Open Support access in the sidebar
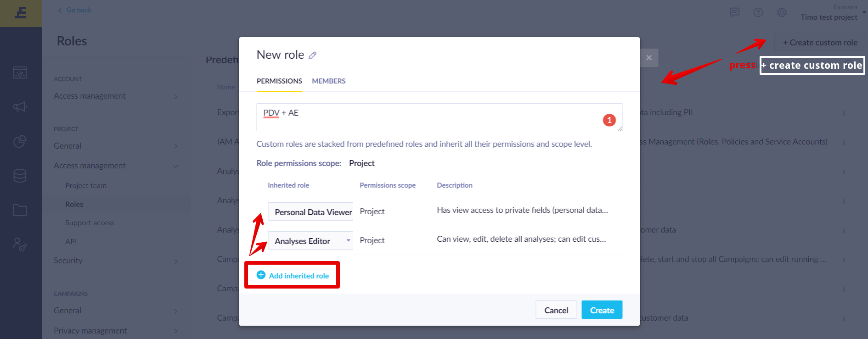 [x=90, y=222]
